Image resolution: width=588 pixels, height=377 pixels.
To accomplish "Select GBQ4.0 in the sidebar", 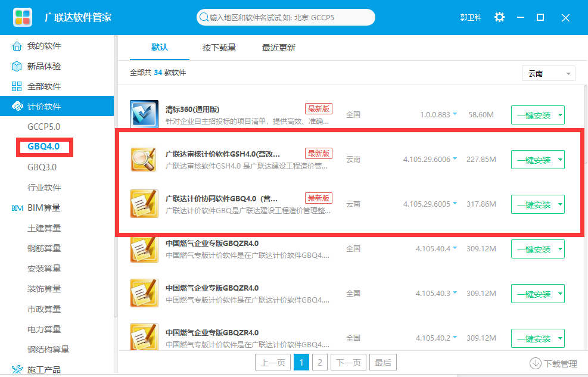I will pyautogui.click(x=43, y=147).
